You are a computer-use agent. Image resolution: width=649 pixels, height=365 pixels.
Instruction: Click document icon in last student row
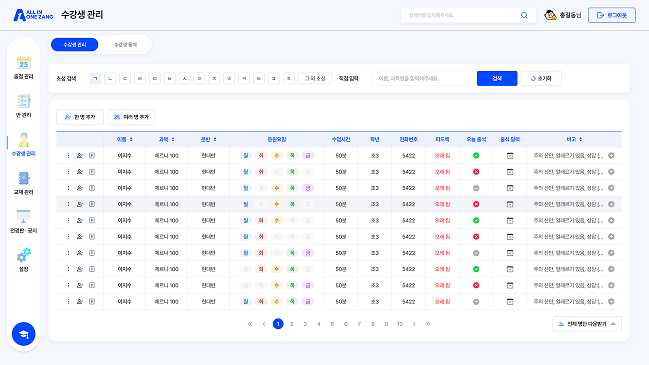92,301
